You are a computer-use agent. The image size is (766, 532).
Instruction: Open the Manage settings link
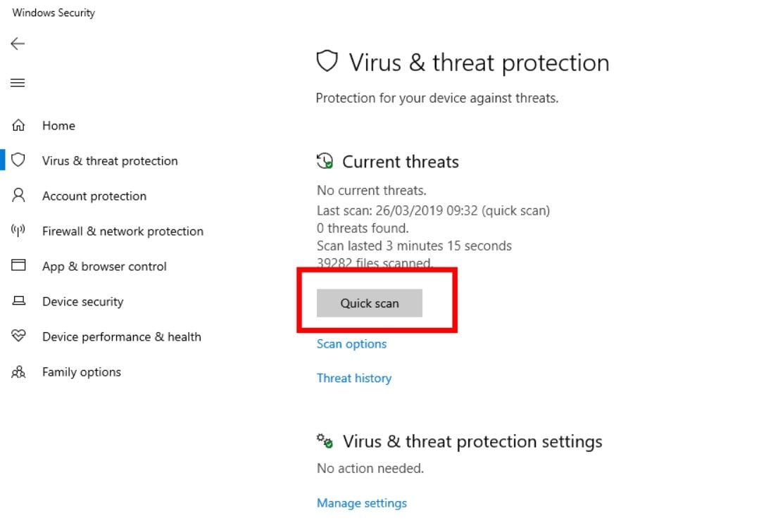[x=362, y=503]
